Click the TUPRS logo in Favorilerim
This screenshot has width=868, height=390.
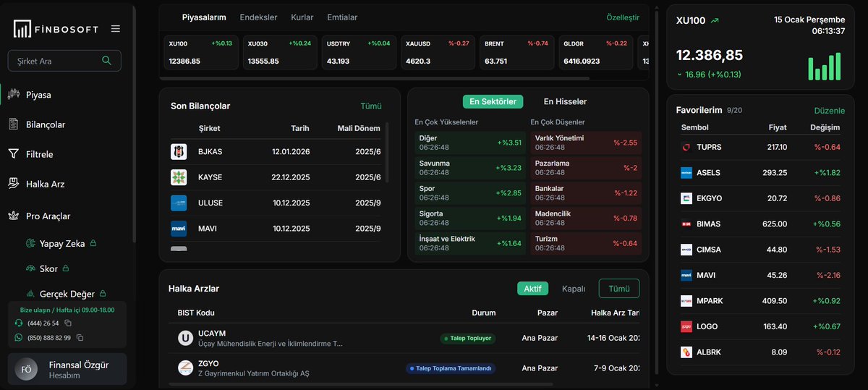[686, 148]
